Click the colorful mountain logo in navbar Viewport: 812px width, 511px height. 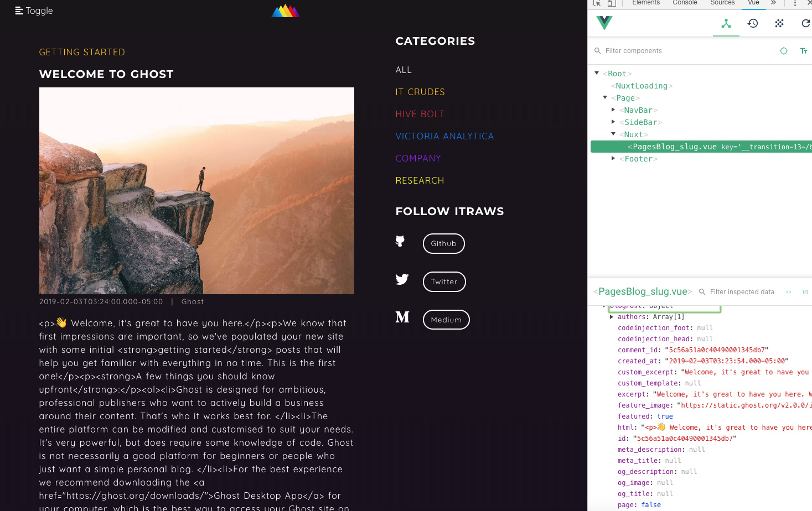click(x=286, y=11)
